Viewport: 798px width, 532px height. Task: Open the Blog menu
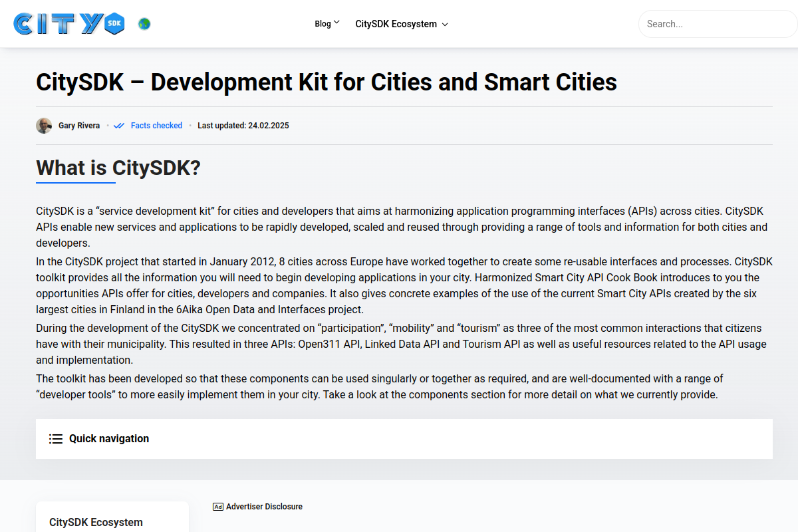click(x=323, y=24)
